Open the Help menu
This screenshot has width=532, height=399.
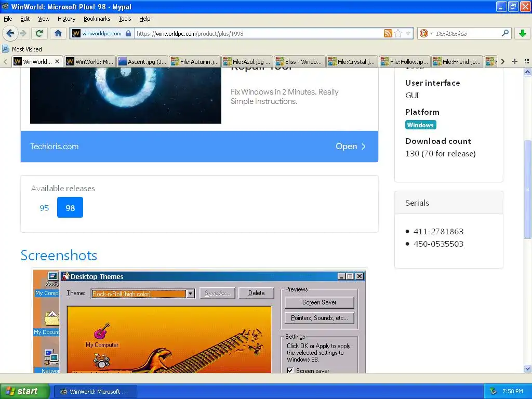pos(144,19)
